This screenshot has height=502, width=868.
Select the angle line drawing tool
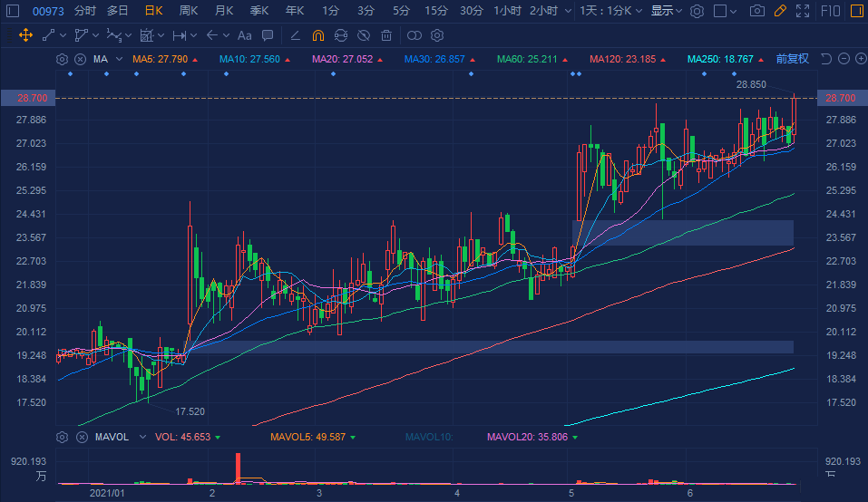point(294,35)
